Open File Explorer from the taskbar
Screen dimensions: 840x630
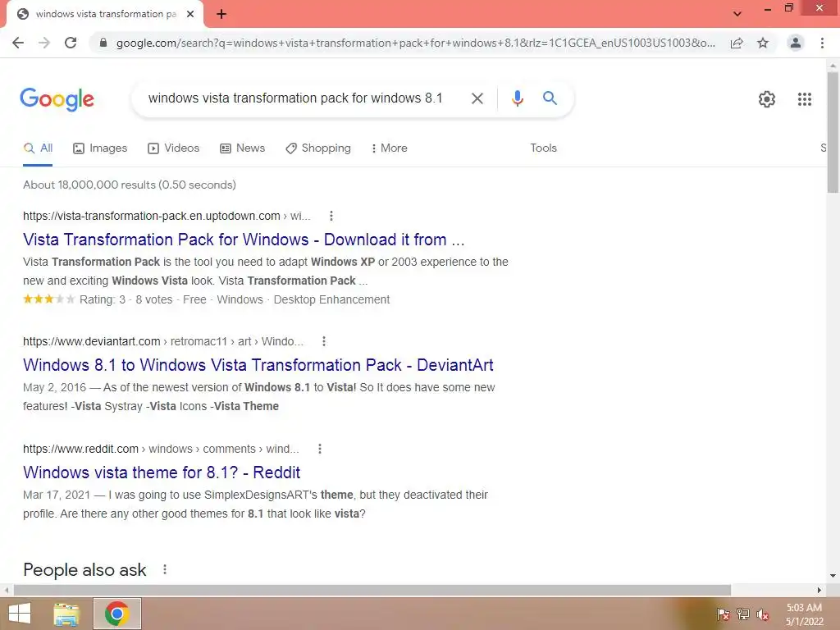pyautogui.click(x=66, y=614)
